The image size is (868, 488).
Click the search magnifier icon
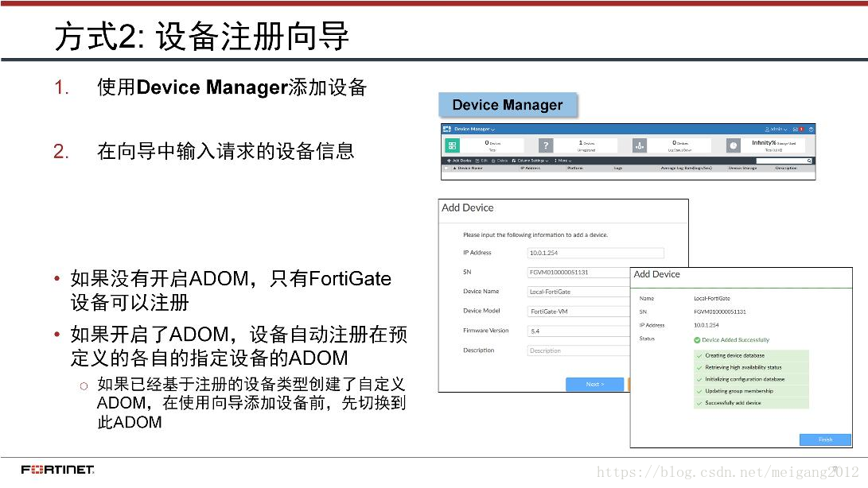(809, 161)
